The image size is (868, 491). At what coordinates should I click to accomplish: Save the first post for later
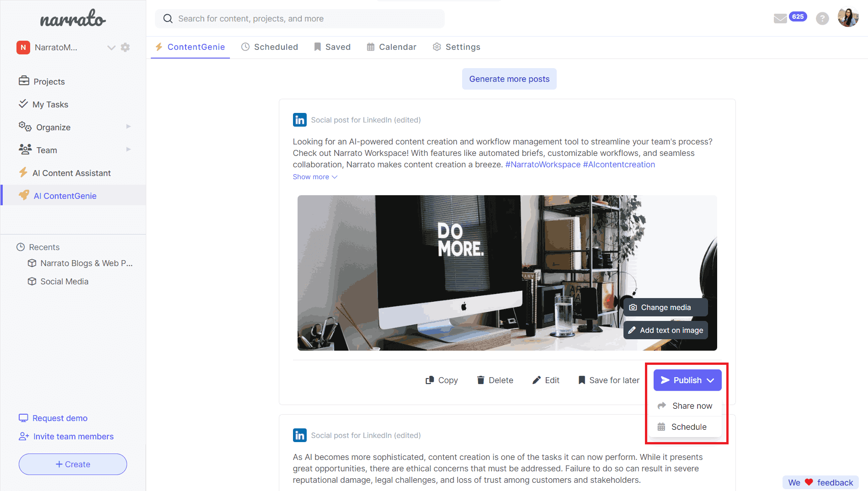(609, 380)
